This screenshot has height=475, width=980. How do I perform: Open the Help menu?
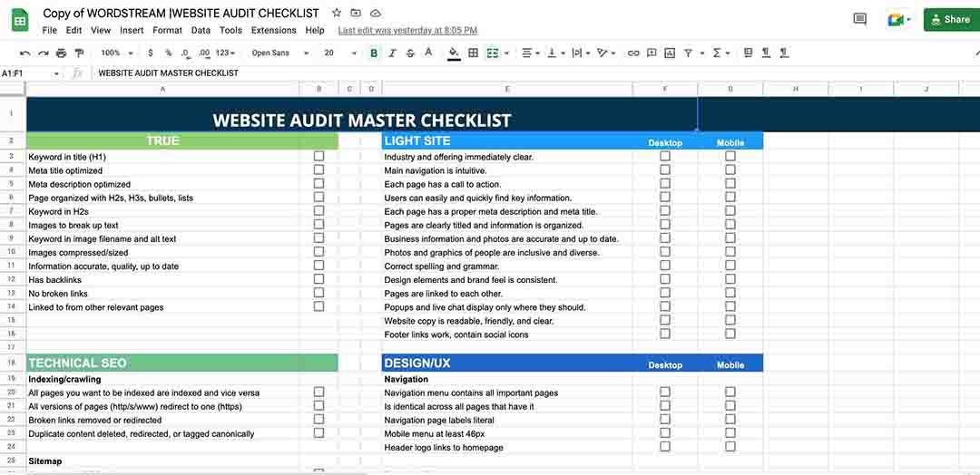coord(315,30)
